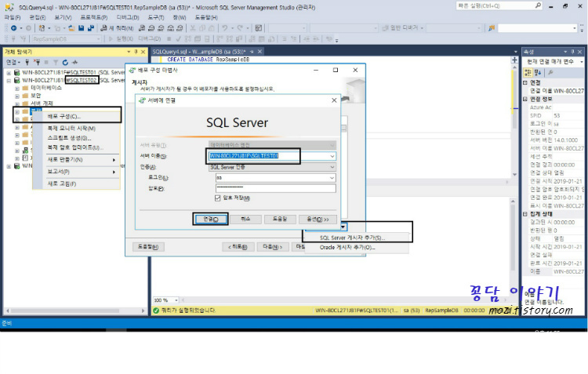
Task: Click the quick launch search magnifier icon
Action: click(538, 5)
